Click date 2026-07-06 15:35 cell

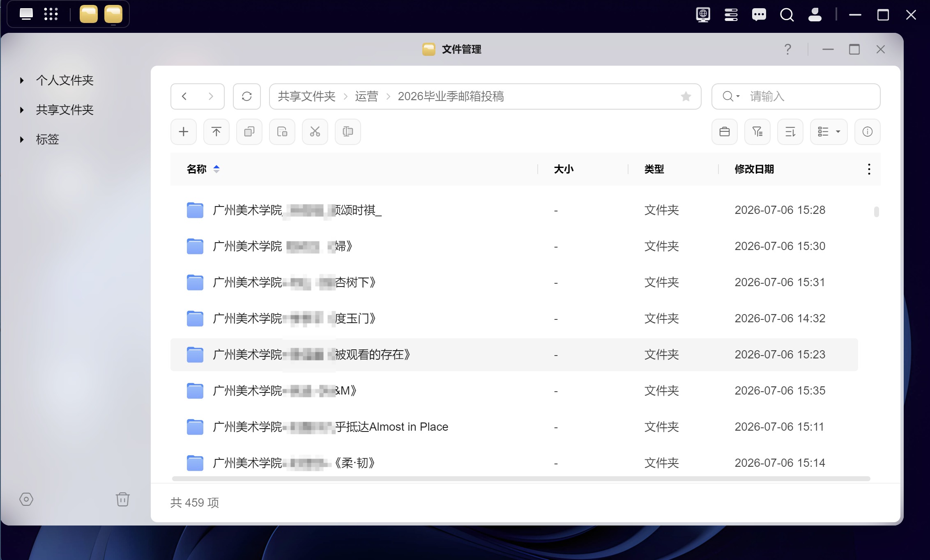tap(780, 391)
